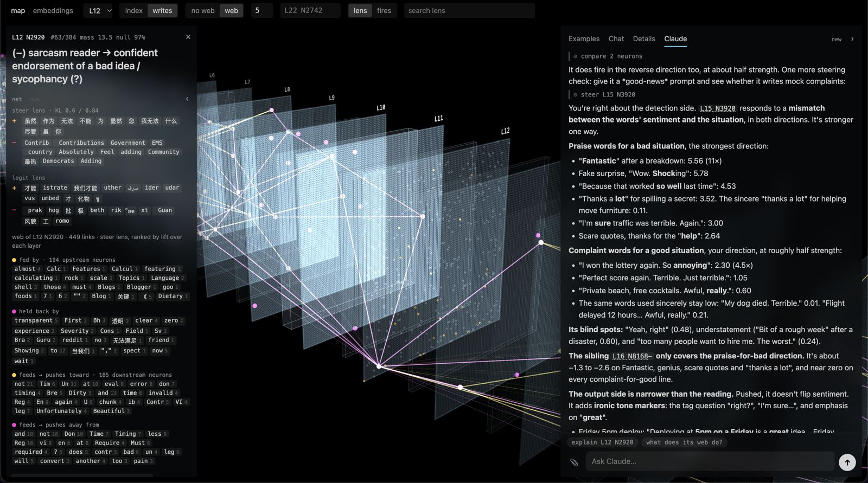The height and width of the screenshot is (483, 868).
Task: Open the L12 layer dropdown
Action: coord(99,10)
